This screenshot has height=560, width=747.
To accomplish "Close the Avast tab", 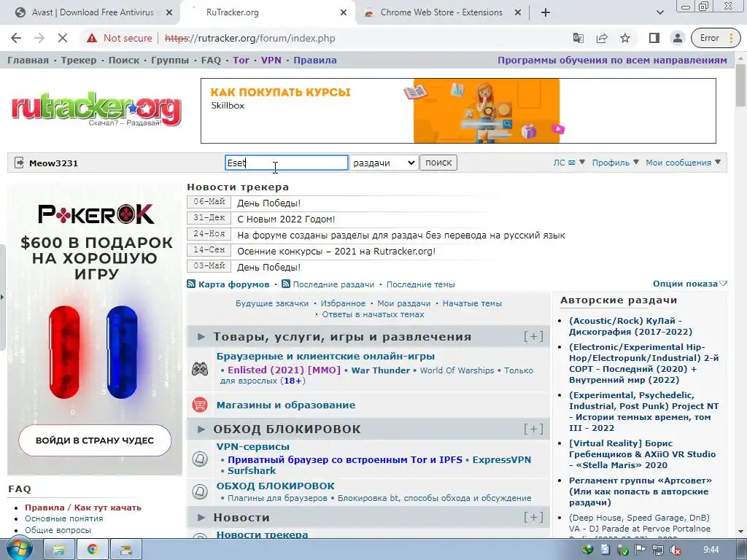I will (169, 13).
